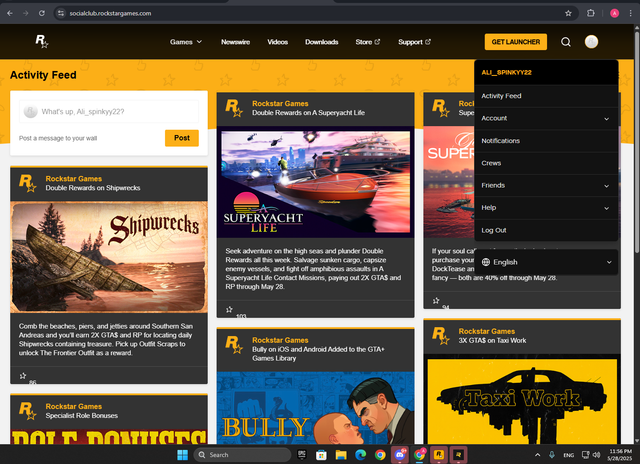Image resolution: width=640 pixels, height=464 pixels.
Task: Open Rockstar Games link on Taxi Work post
Action: coord(487,331)
